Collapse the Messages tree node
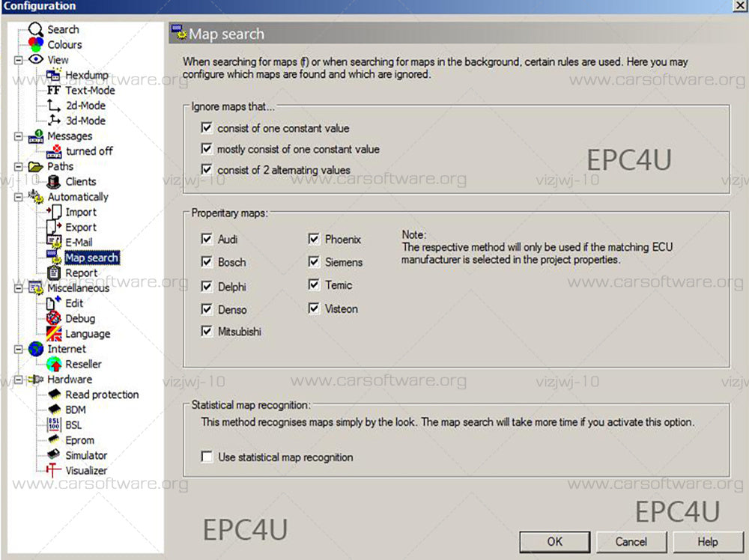The height and width of the screenshot is (560, 749). click(18, 136)
